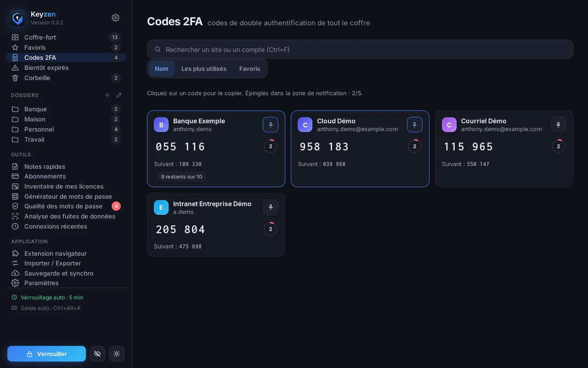Open Bientôt expirés section
This screenshot has width=588, height=368.
66,68
